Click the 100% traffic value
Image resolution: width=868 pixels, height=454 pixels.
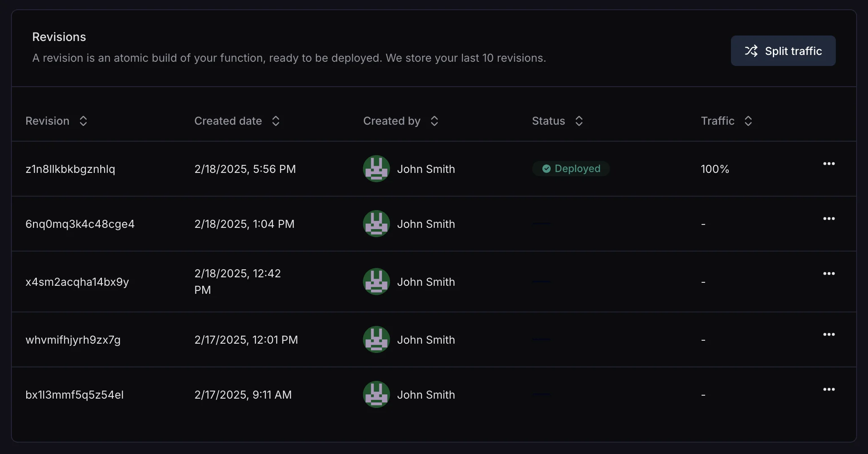(x=715, y=169)
